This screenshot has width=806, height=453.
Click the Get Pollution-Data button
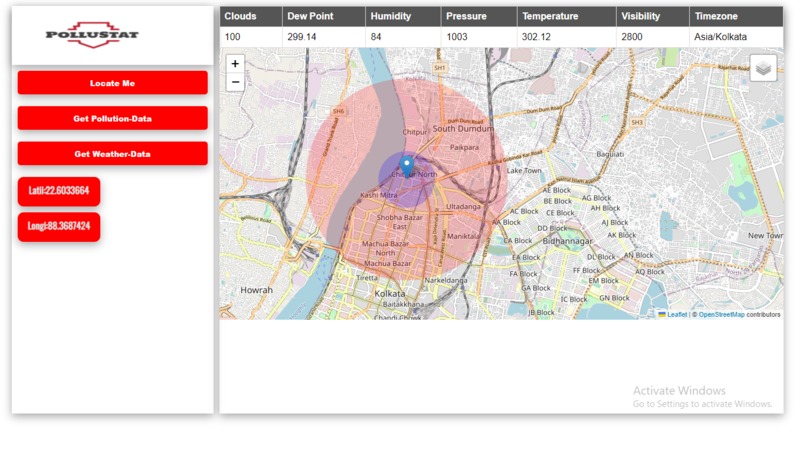113,118
